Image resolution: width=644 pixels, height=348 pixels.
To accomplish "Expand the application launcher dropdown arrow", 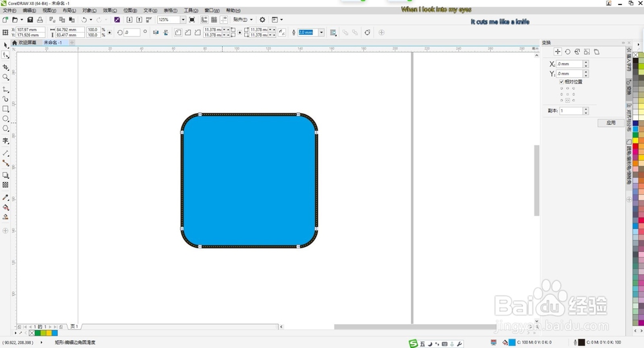I will pos(281,20).
